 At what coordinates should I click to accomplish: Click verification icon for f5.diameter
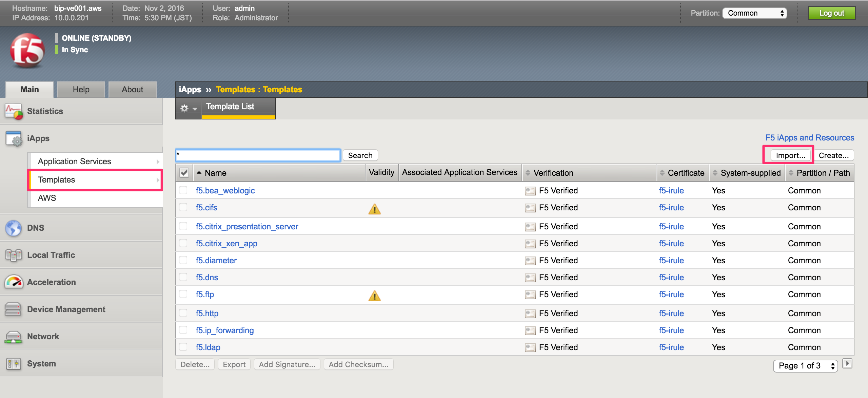[530, 261]
